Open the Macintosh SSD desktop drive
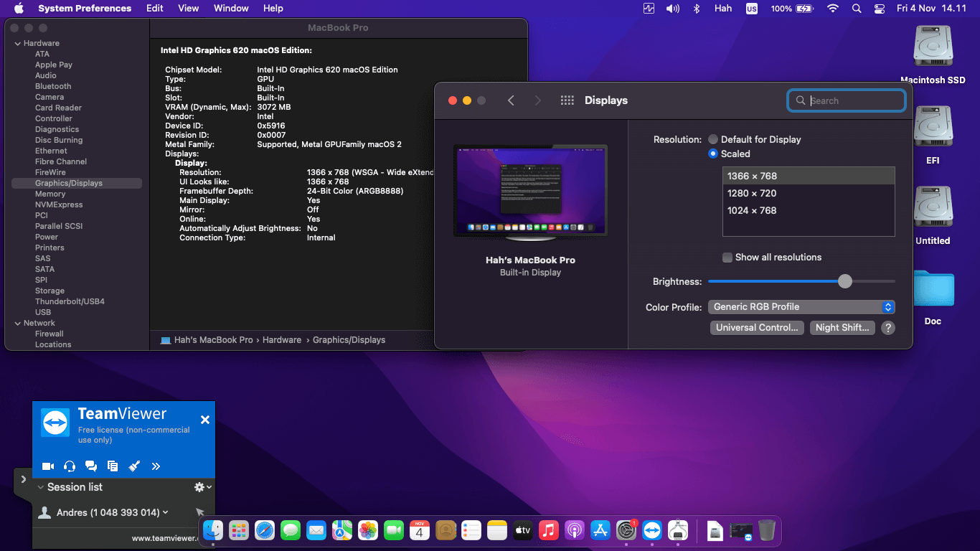Viewport: 980px width, 551px height. (x=933, y=47)
